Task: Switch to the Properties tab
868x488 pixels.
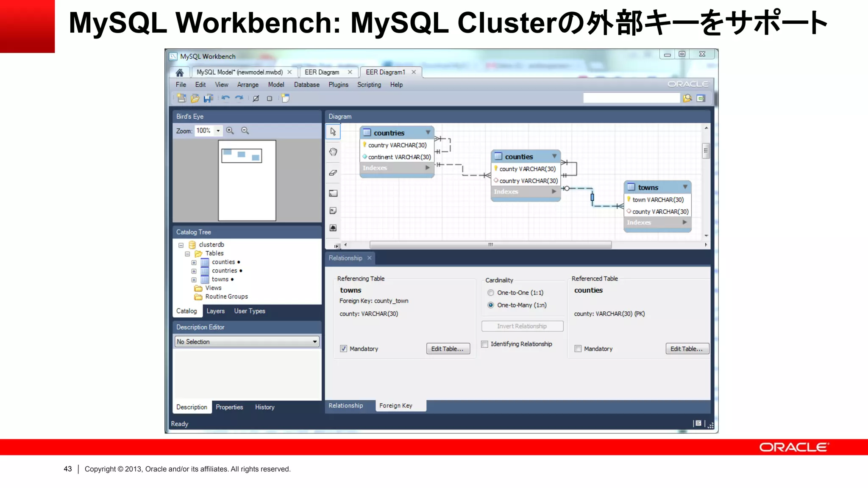Action: tap(229, 407)
